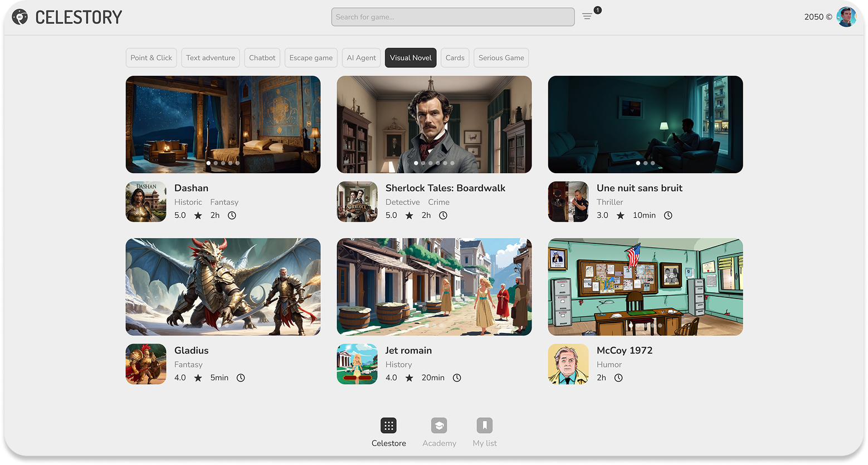
Task: Open the Jet romain game title
Action: 408,350
